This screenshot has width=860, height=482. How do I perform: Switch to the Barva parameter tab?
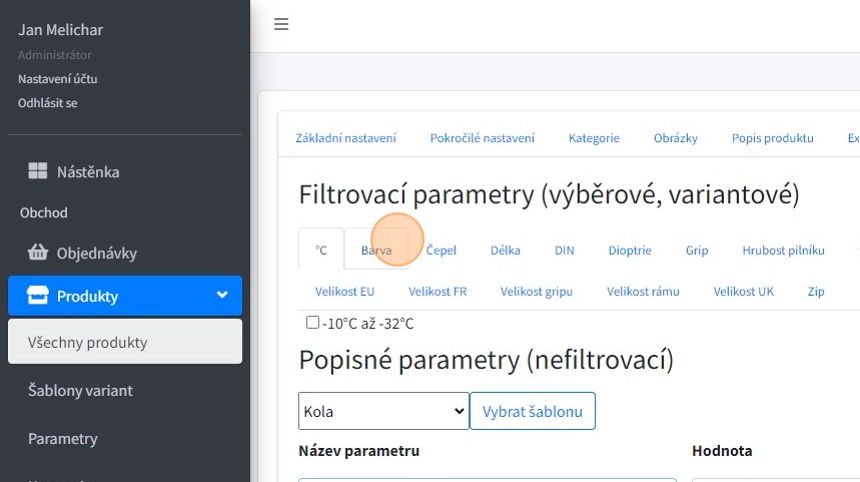tap(376, 250)
